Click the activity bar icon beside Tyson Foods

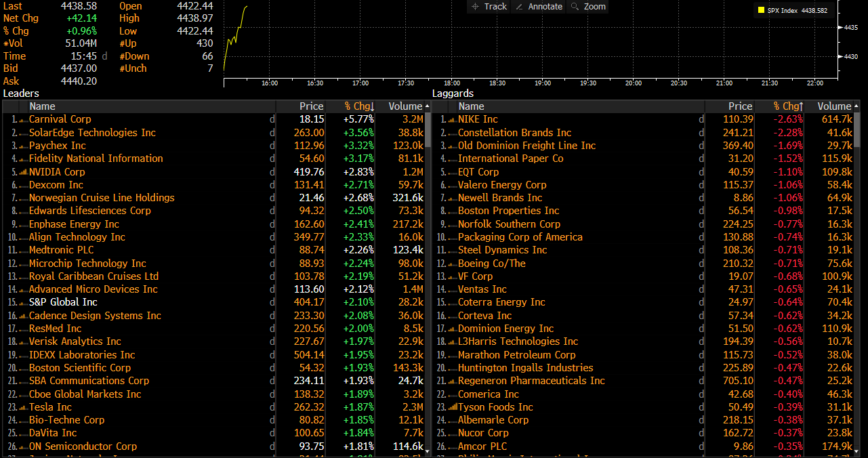(x=453, y=407)
